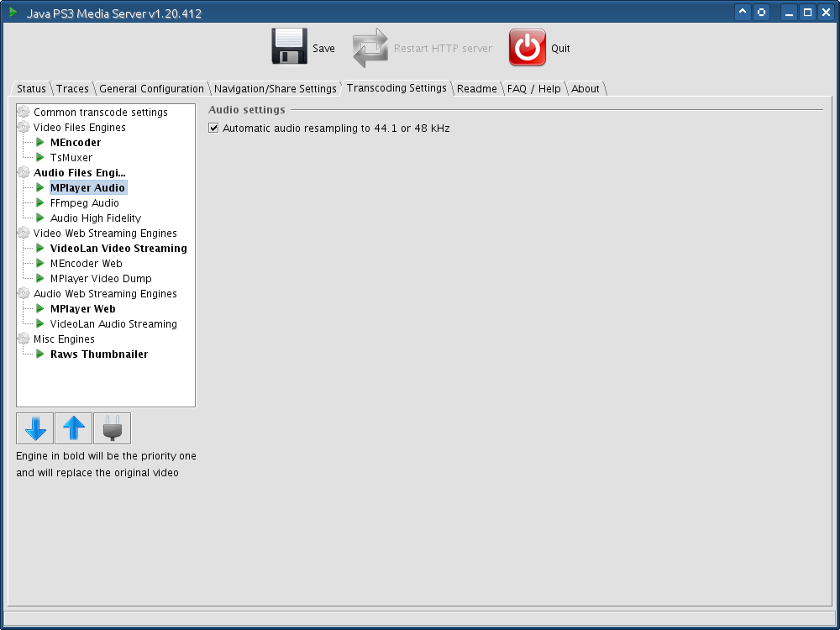840x630 pixels.
Task: Click green play icon beside VideoLan Video Streaming
Action: pyautogui.click(x=40, y=249)
